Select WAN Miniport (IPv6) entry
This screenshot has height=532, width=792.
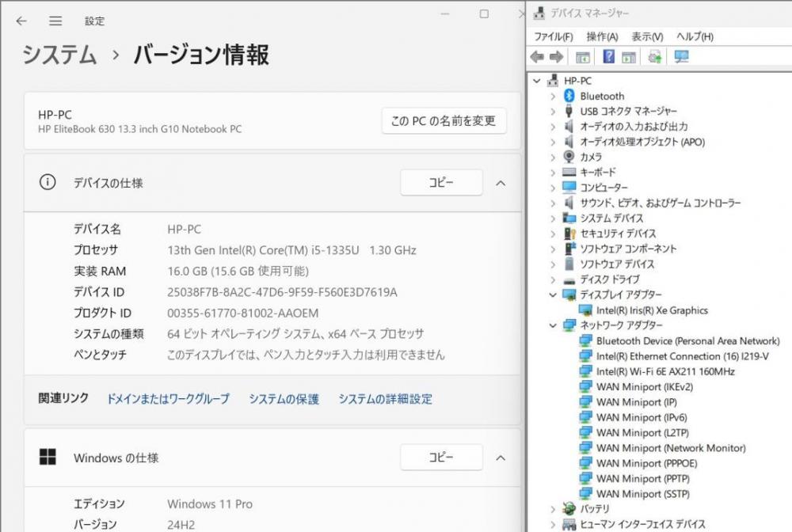pyautogui.click(x=642, y=417)
